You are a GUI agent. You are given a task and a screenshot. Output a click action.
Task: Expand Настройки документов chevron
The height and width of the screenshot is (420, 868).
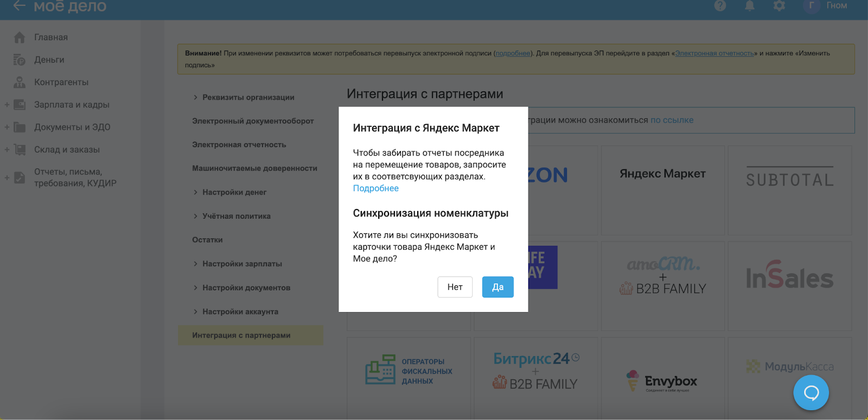click(x=195, y=288)
